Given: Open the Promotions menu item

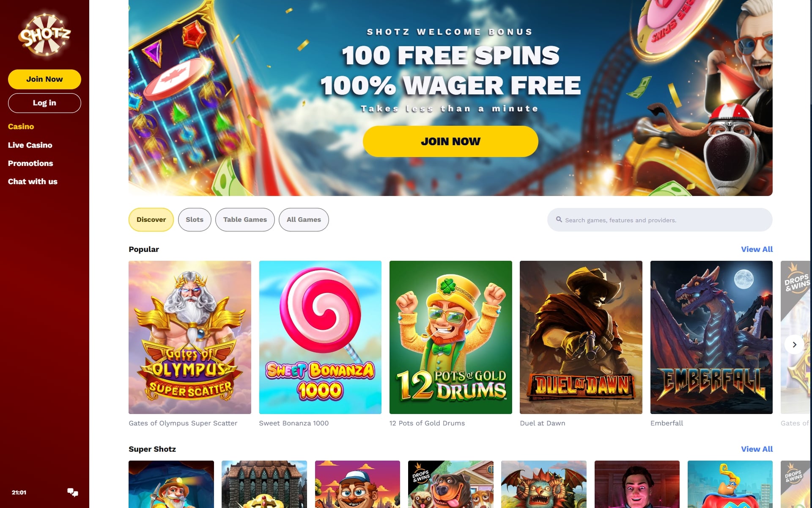Looking at the screenshot, I should [30, 163].
